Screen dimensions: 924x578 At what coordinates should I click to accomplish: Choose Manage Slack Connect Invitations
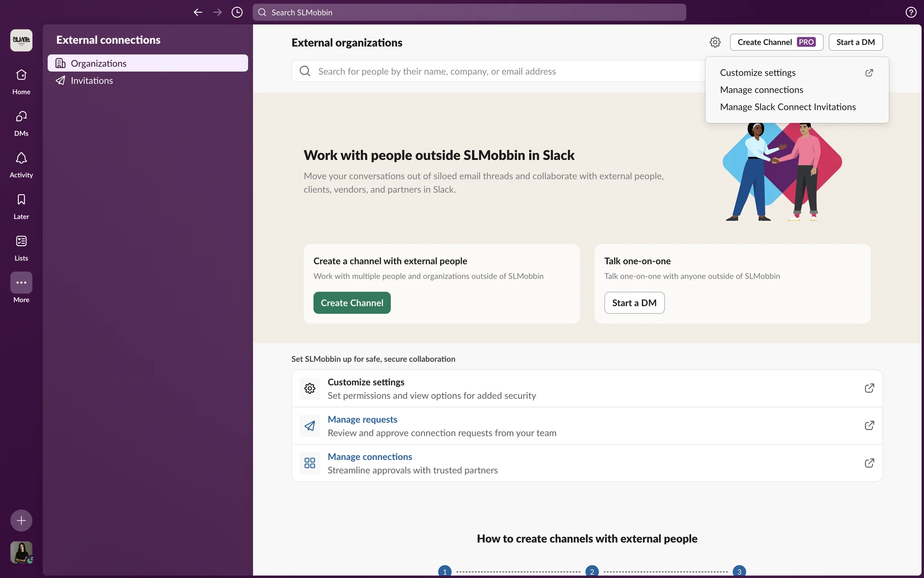tap(787, 107)
